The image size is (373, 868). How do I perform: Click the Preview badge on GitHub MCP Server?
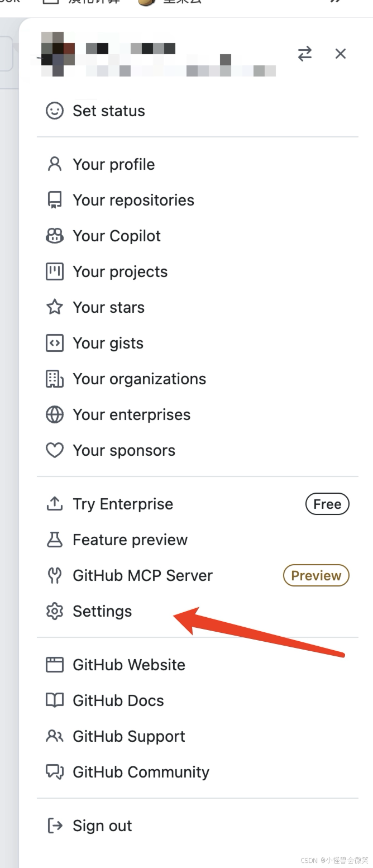click(316, 575)
